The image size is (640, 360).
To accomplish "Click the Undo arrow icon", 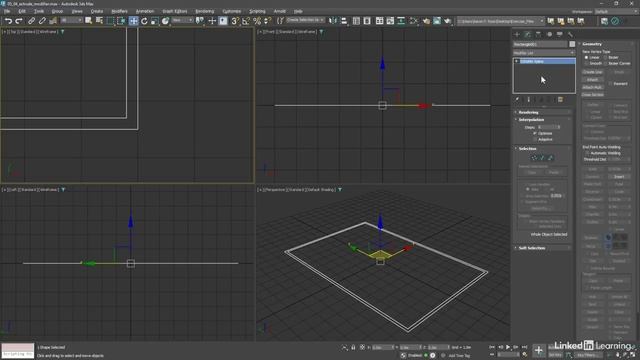I will (x=8, y=21).
